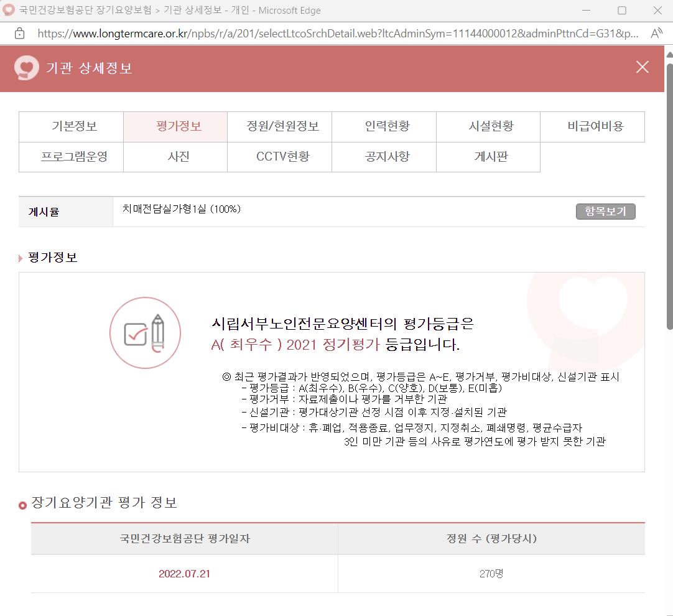Close the 기관 상세정보 dialog with the X
This screenshot has width=673, height=616.
[642, 67]
